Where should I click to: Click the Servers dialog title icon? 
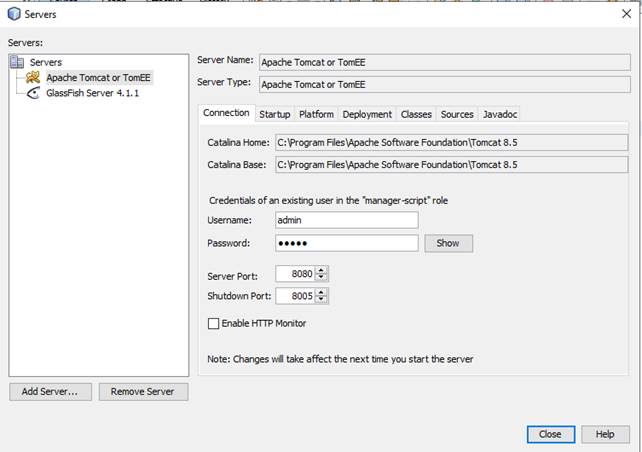pyautogui.click(x=14, y=14)
